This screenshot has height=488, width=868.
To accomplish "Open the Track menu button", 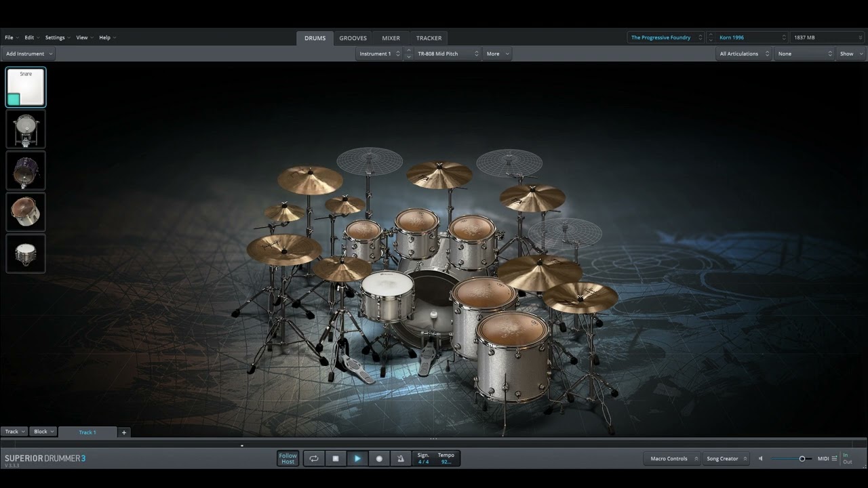I will pos(14,432).
